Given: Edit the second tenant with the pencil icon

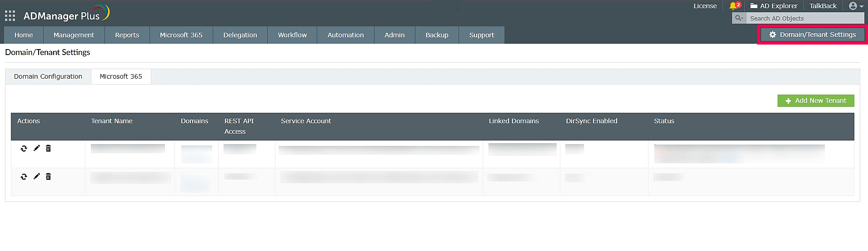Looking at the screenshot, I should (x=36, y=176).
